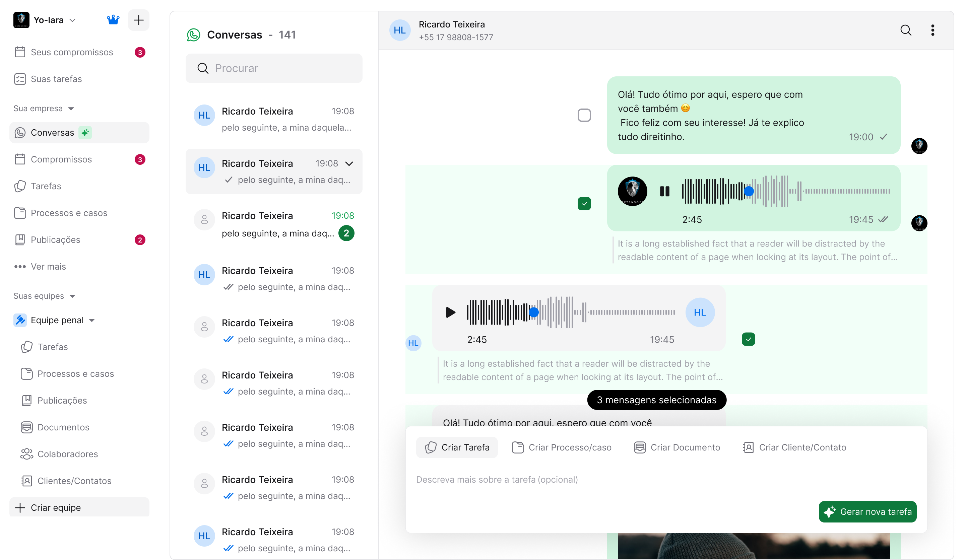This screenshot has width=965, height=560.
Task: Click the sent audio transcription text
Action: click(757, 250)
